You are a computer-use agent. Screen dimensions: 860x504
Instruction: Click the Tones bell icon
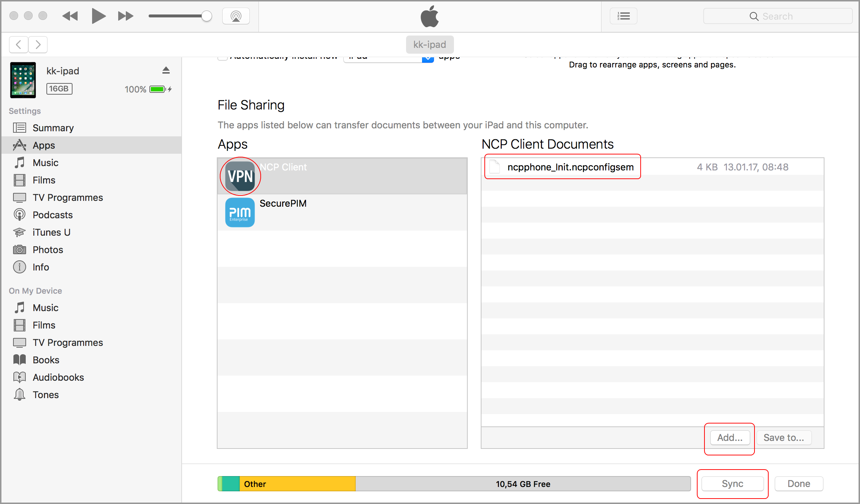(x=20, y=394)
